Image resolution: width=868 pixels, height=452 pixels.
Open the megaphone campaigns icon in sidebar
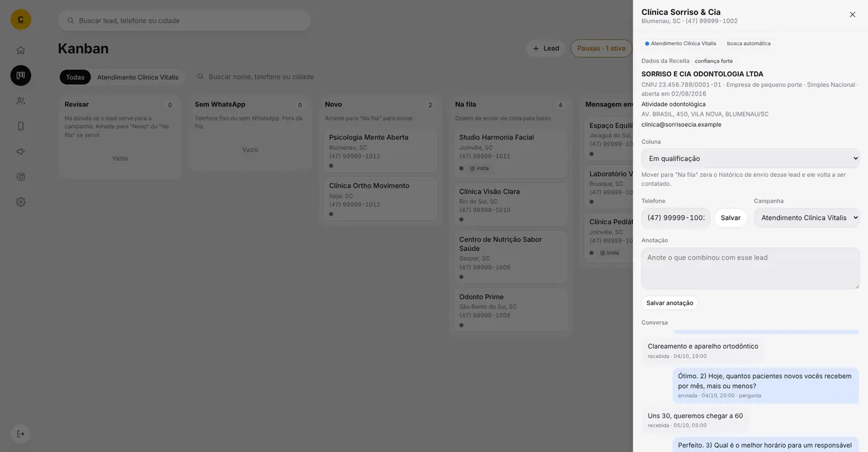click(20, 151)
